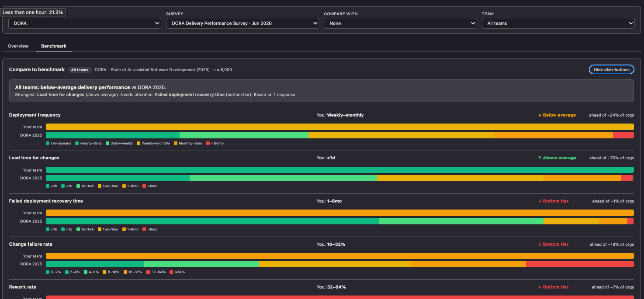Click the On-demand legend swatch
The width and height of the screenshot is (644, 299).
[48, 143]
